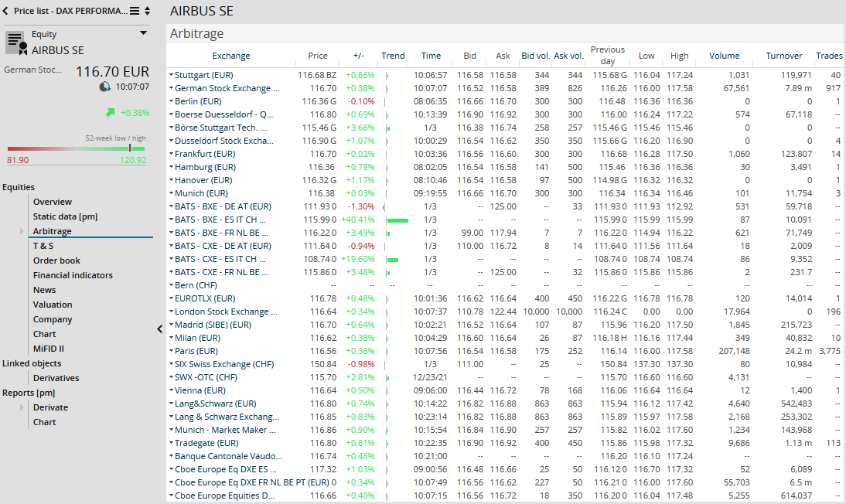This screenshot has height=504, width=846.
Task: Sort by the Turnover column header
Action: [784, 56]
